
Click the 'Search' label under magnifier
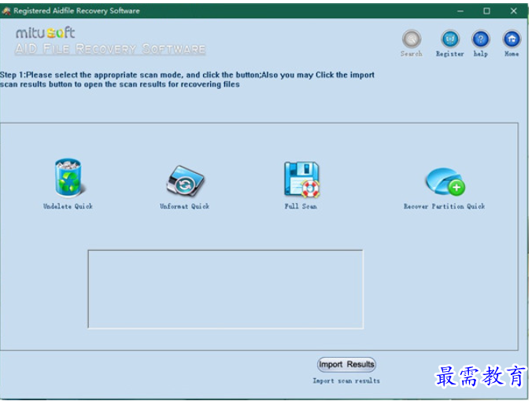tap(412, 53)
